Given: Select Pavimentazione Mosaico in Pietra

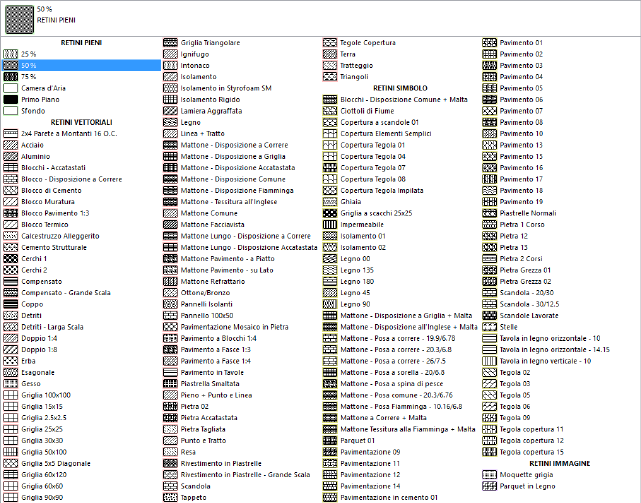Looking at the screenshot, I should (234, 327).
